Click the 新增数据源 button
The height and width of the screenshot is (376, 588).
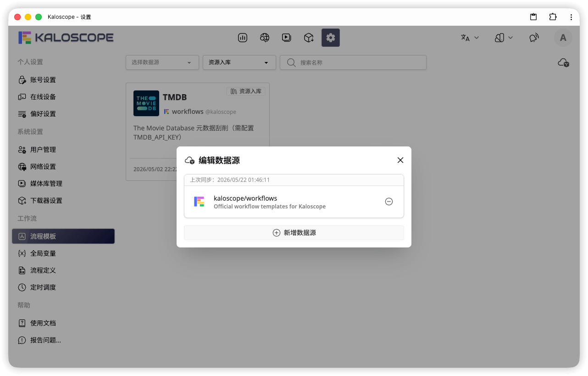coord(294,233)
